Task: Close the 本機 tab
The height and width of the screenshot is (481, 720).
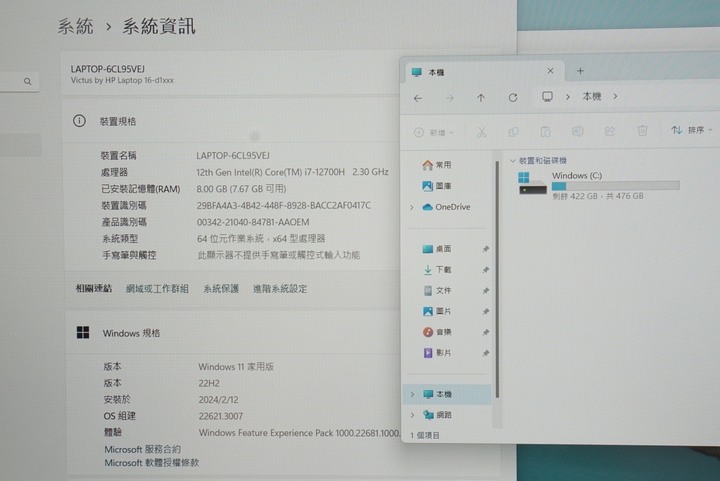Action: click(x=550, y=71)
